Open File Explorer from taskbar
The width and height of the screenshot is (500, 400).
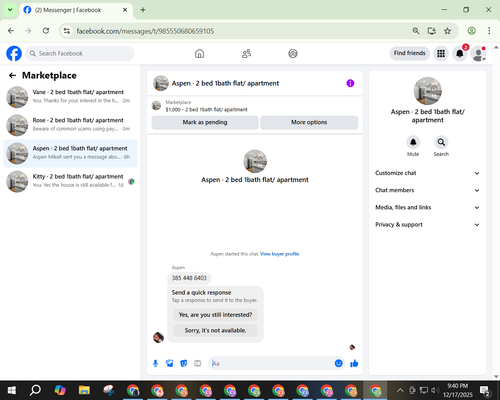(x=84, y=390)
